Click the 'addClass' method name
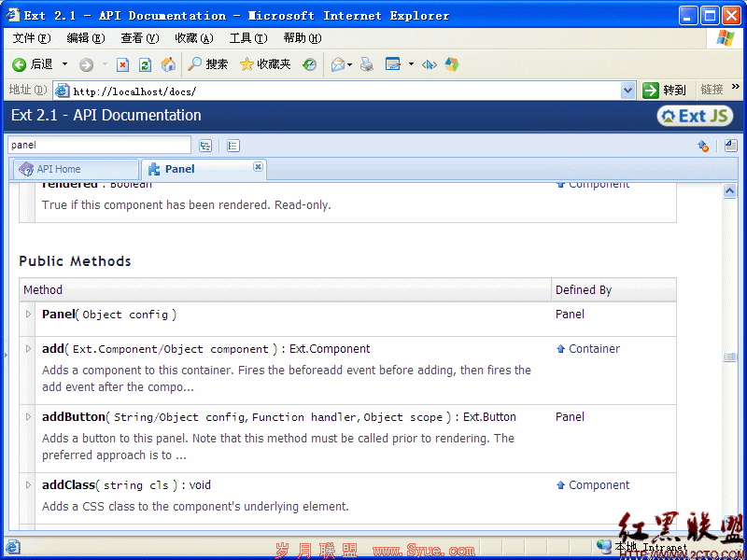747x560 pixels. tap(68, 485)
